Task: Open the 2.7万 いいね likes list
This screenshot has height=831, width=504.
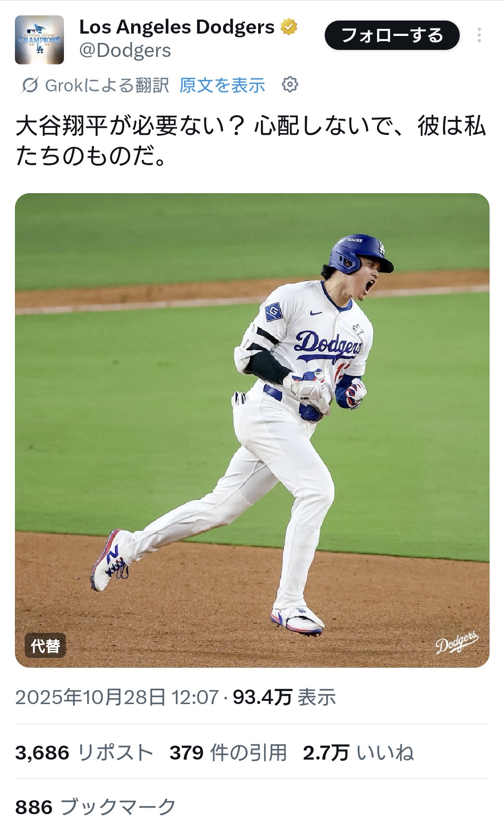Action: [358, 753]
